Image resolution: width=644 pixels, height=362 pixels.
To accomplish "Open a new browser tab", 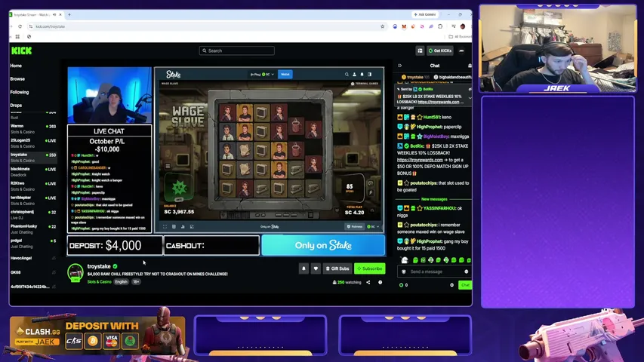I will 69,14.
